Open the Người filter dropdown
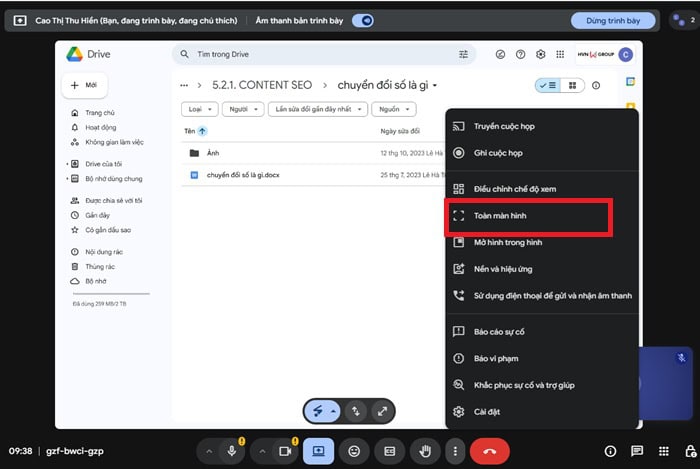This screenshot has width=700, height=469. (243, 109)
